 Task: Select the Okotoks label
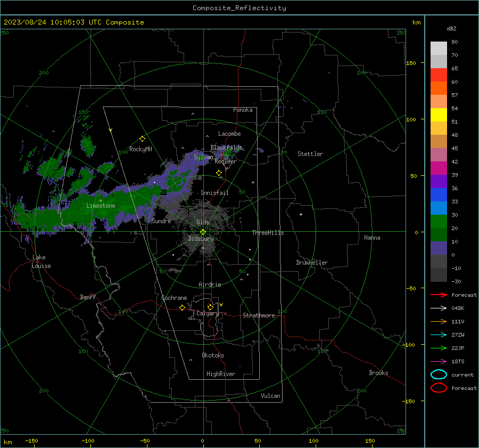pos(213,355)
